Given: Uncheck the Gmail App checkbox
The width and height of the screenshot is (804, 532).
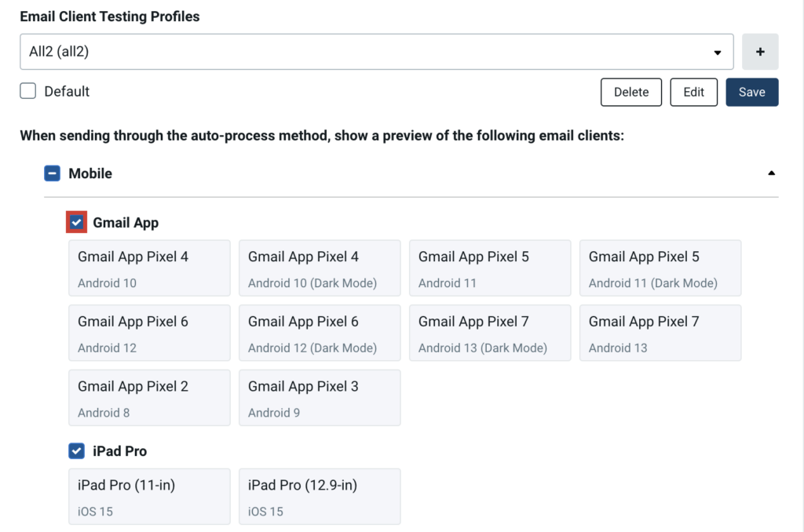Looking at the screenshot, I should coord(76,222).
